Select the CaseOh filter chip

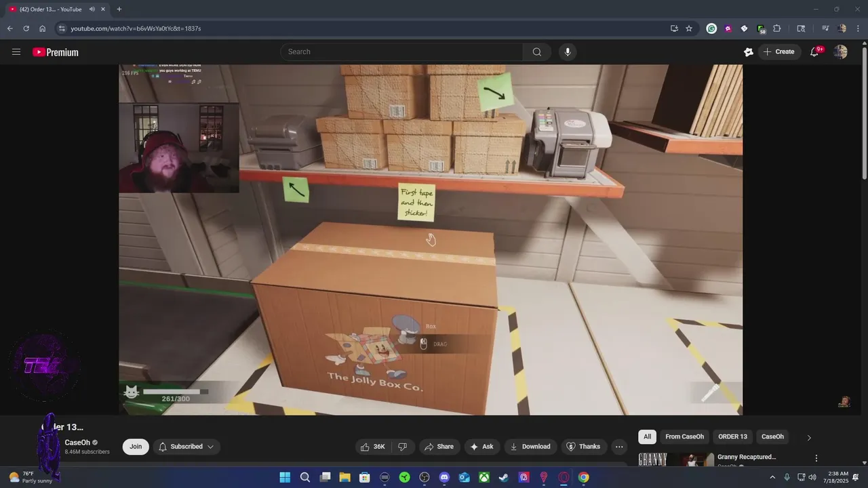[772, 436]
